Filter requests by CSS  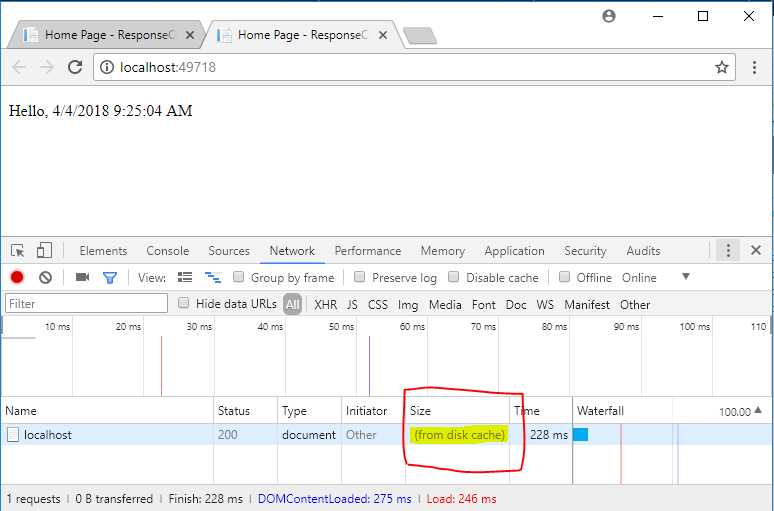coord(378,305)
